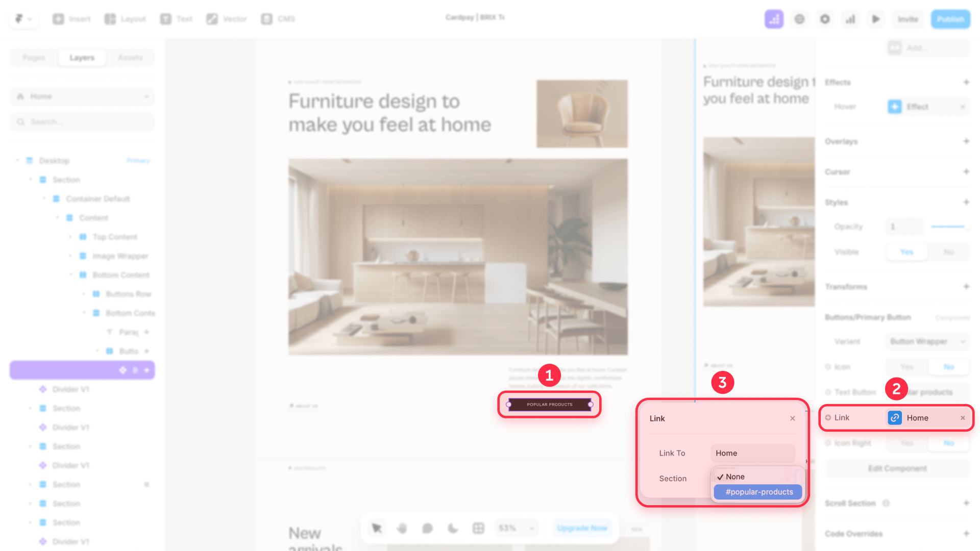Add a transform with Transforms plus icon

[966, 287]
